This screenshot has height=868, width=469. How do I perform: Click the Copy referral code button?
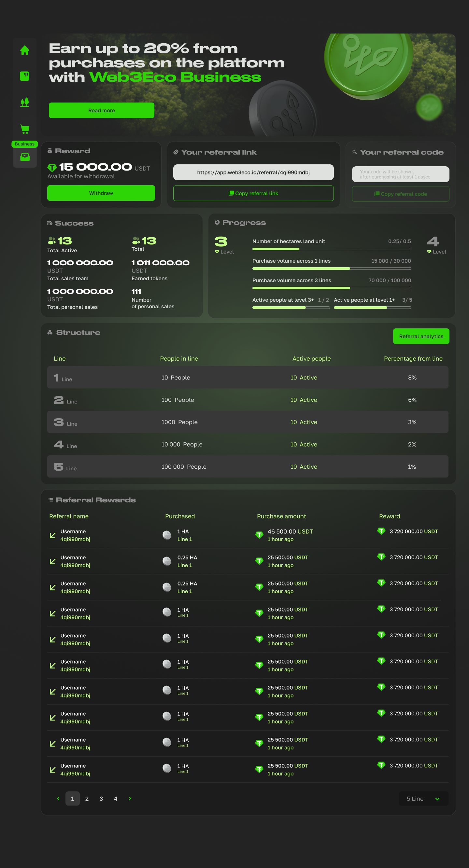[401, 194]
